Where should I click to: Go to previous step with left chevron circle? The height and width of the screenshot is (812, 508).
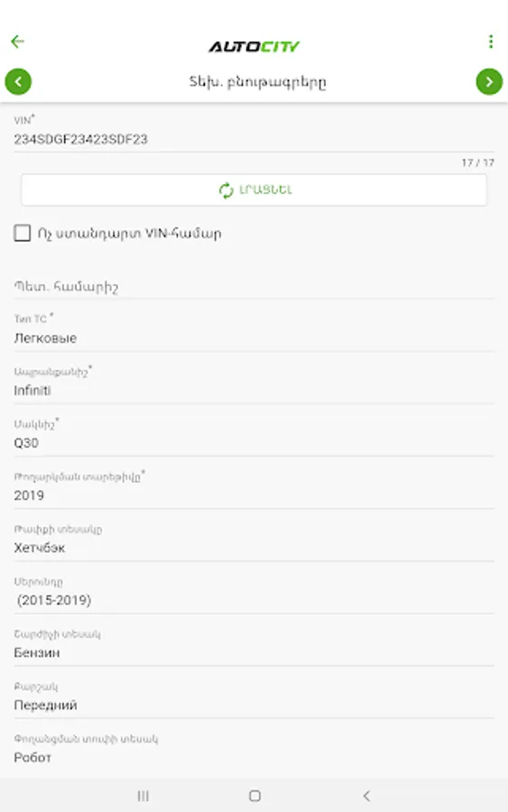18,82
